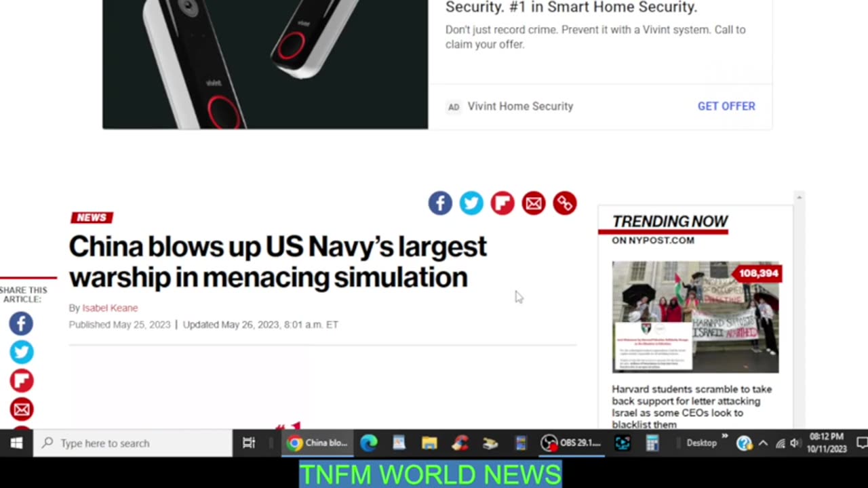Click left sidebar Twitter share icon
868x488 pixels.
21,352
